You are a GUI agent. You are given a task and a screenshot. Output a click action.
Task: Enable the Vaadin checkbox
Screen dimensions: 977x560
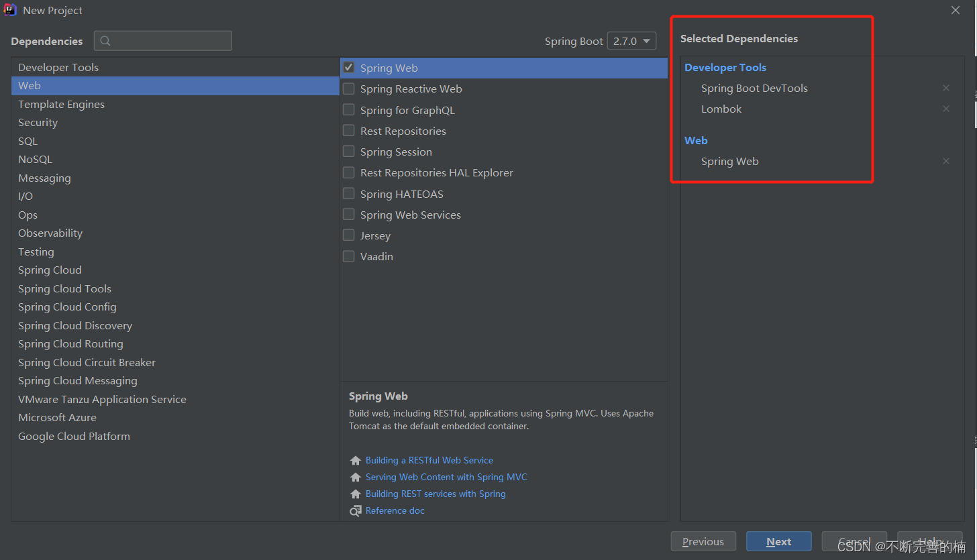click(349, 256)
